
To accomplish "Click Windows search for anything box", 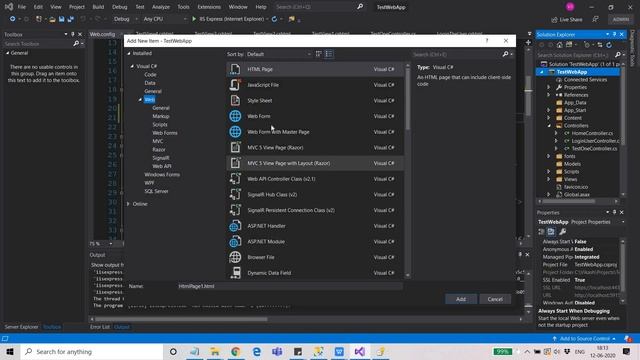I will 92,351.
